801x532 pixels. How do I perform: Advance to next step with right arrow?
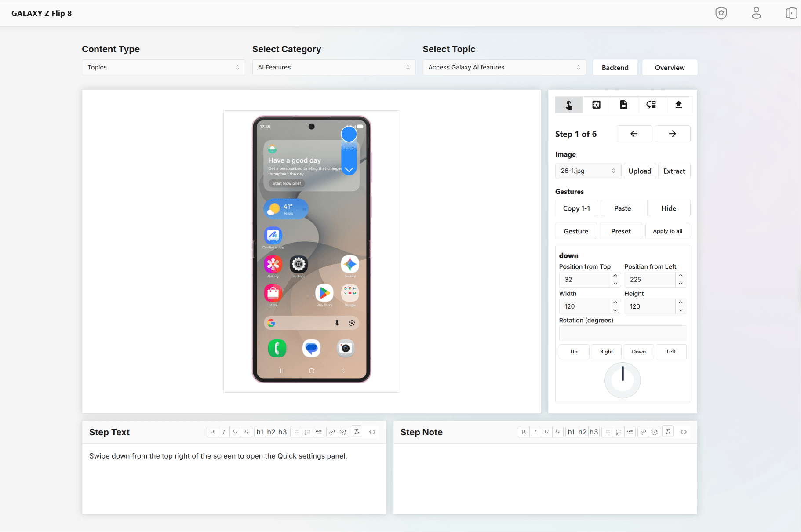tap(672, 134)
